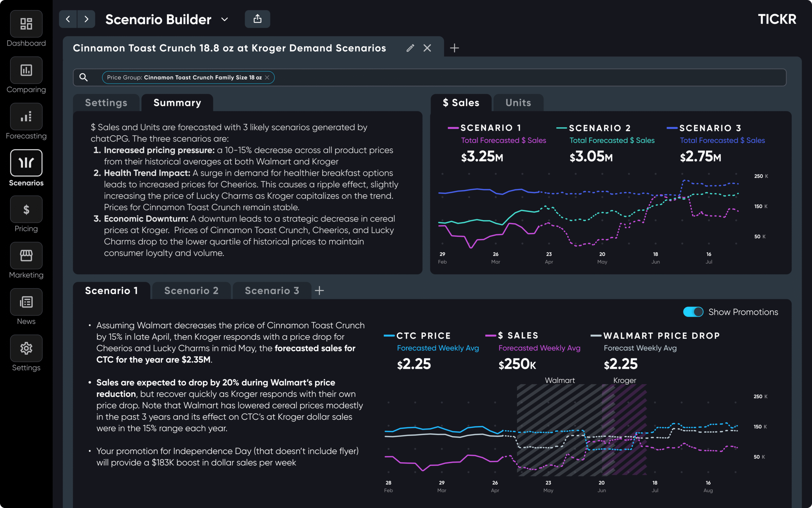
Task: Select the $ Sales chart tab
Action: [x=461, y=103]
